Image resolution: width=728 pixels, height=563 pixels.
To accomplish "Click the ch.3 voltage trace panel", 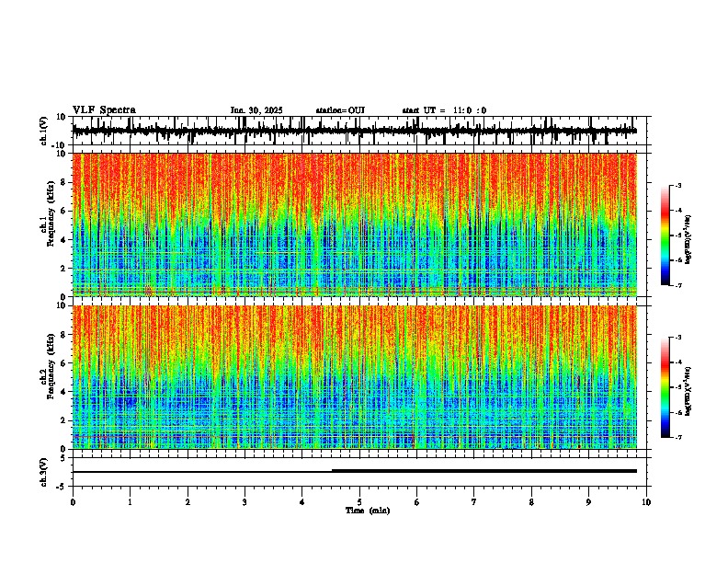I will (359, 472).
